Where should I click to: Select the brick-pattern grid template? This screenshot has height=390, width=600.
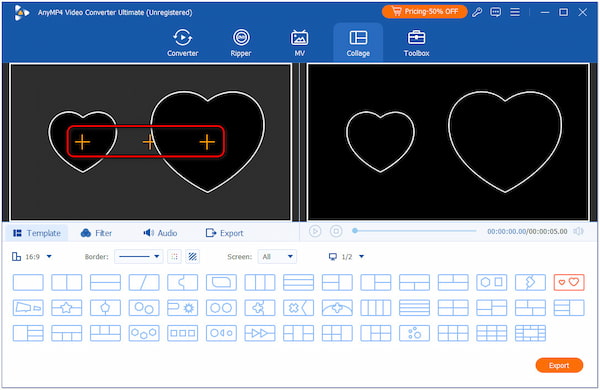(x=530, y=333)
